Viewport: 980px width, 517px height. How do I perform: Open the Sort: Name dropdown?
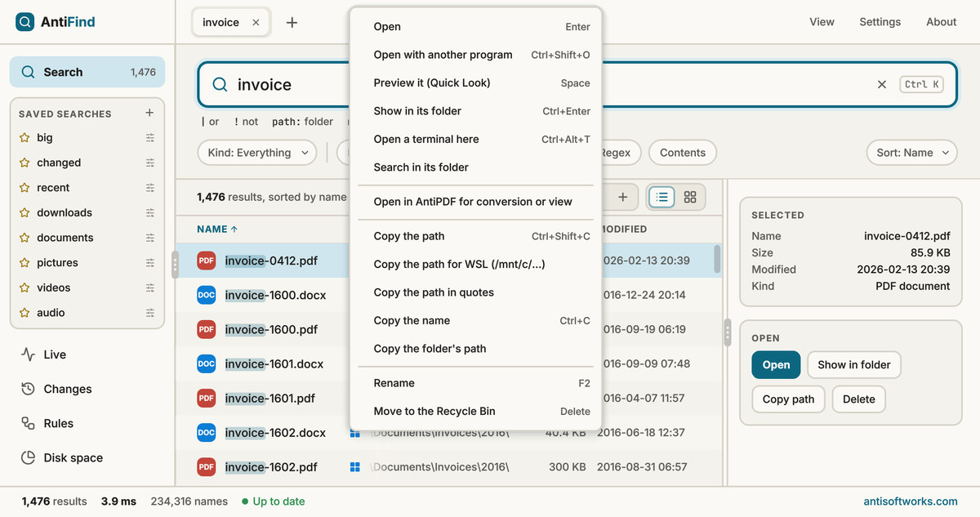[911, 153]
